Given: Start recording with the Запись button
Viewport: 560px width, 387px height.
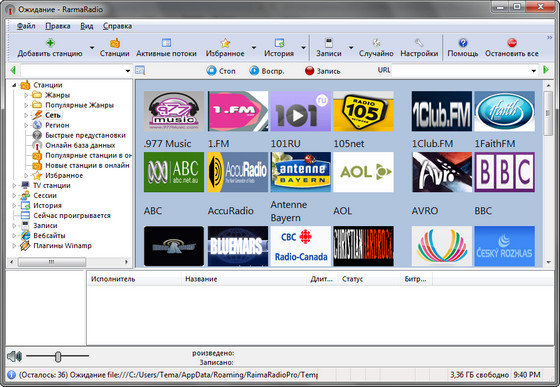Looking at the screenshot, I should (322, 71).
